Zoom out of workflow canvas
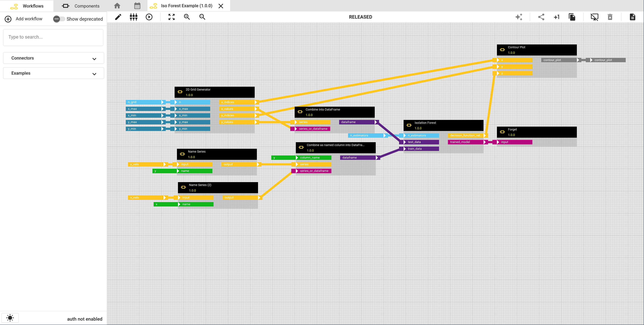 point(202,17)
